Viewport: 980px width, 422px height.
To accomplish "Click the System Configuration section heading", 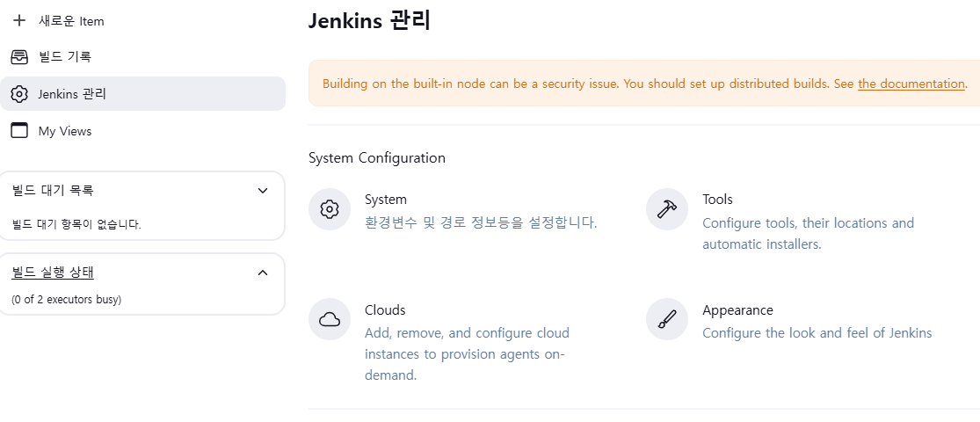I will point(377,157).
